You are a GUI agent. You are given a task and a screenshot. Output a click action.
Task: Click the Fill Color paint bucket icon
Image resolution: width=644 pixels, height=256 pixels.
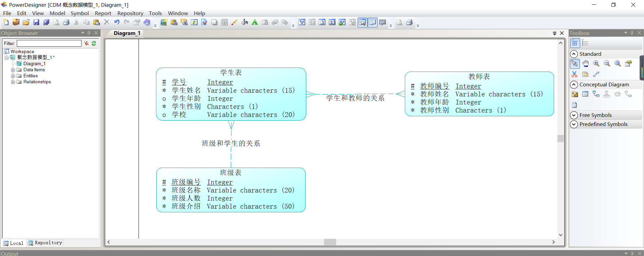point(245,23)
